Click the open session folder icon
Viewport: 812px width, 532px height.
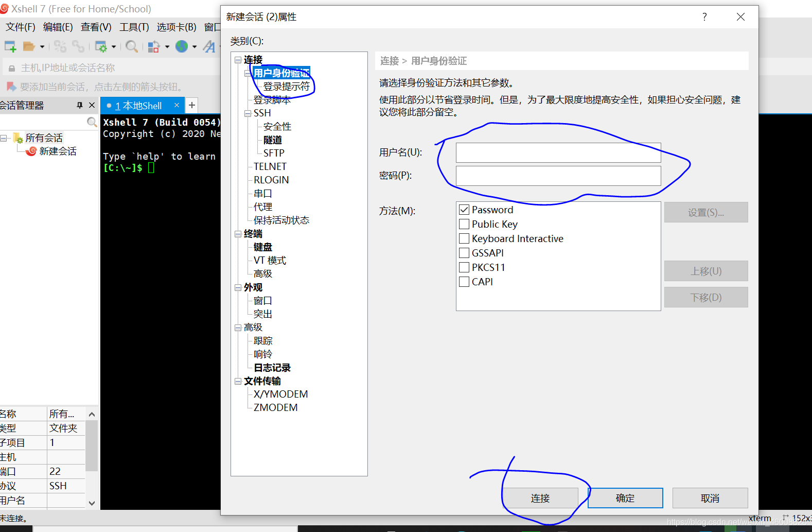click(x=29, y=47)
